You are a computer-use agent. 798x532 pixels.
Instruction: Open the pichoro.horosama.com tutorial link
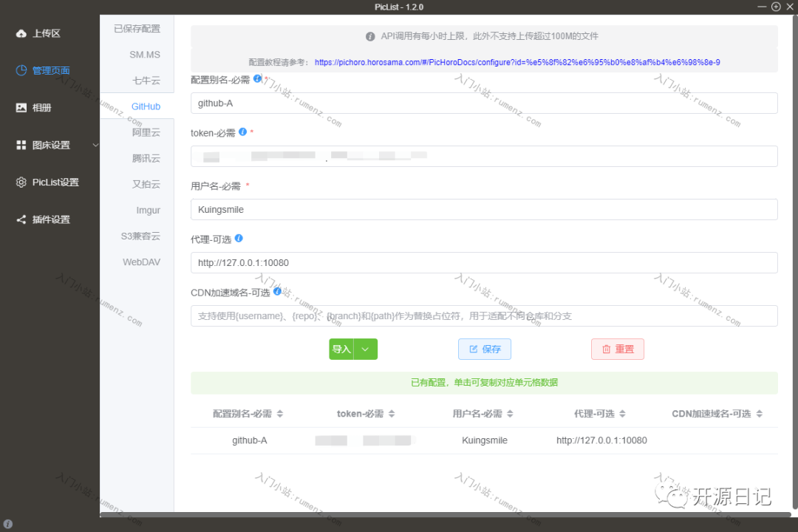click(517, 63)
